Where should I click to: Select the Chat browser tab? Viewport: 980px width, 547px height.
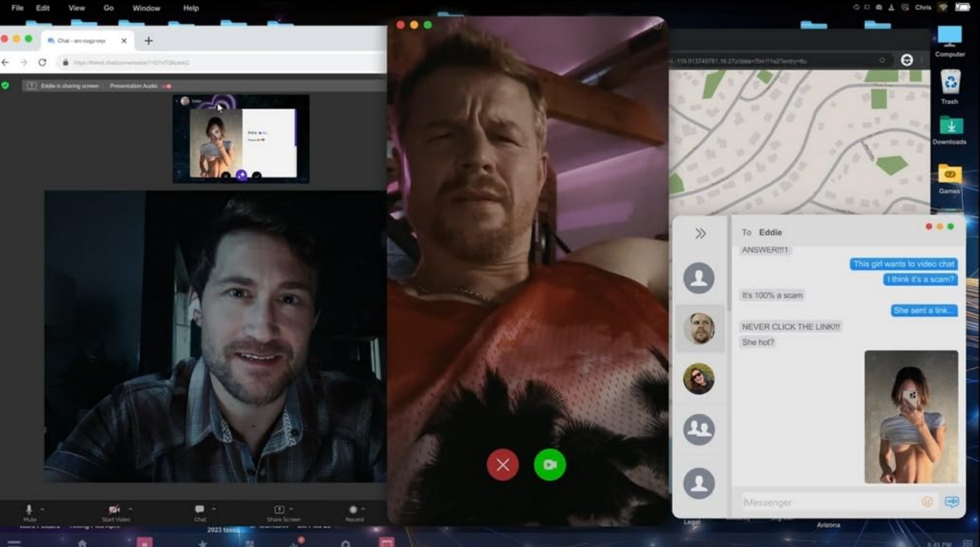(81, 41)
